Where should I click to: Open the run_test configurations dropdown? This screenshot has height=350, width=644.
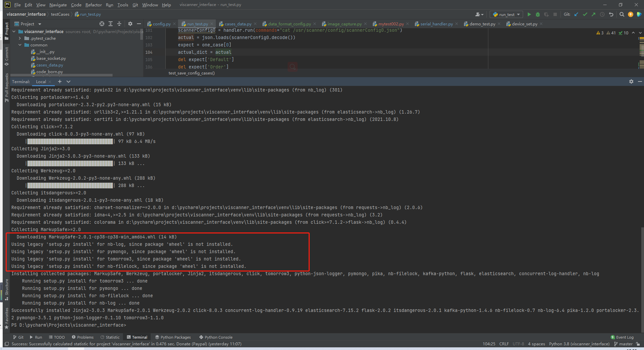coord(517,14)
